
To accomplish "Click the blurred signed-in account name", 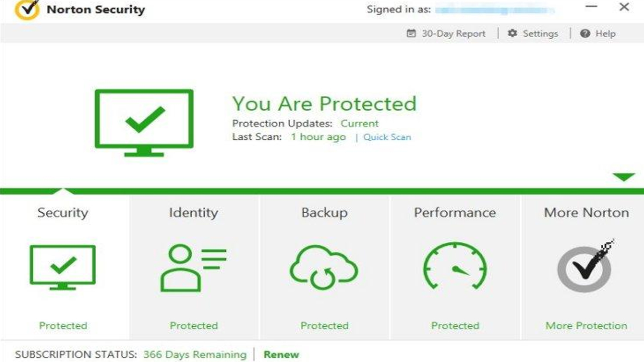I will point(495,10).
